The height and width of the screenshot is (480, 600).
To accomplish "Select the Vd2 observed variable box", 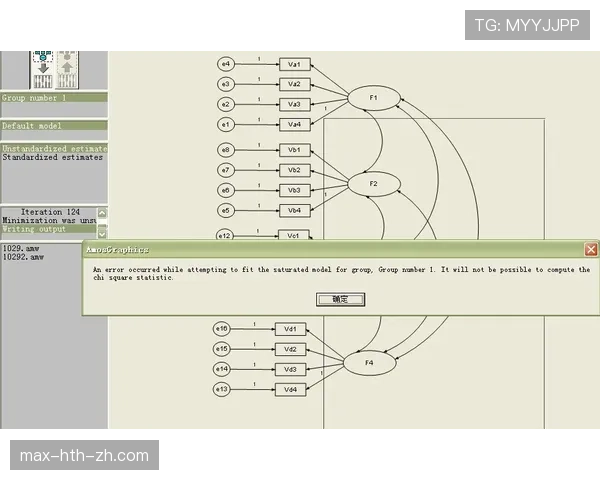I will tap(290, 349).
